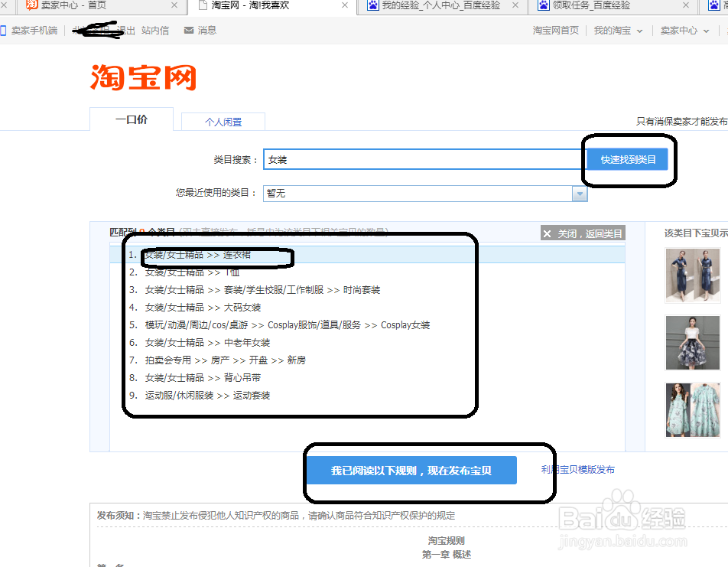The height and width of the screenshot is (567, 728).
Task: Open 利用宝贝模版发布 link
Action: pos(578,470)
